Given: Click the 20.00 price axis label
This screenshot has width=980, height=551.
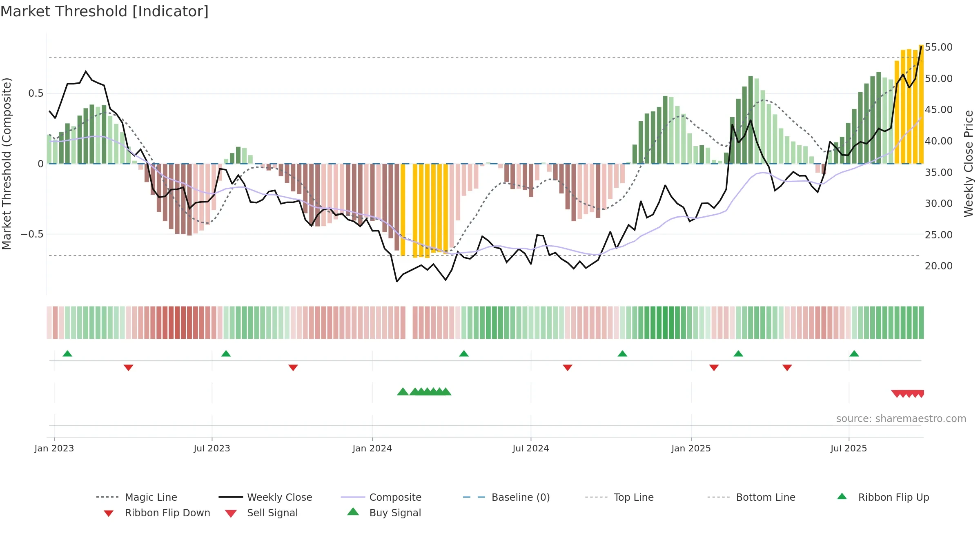Looking at the screenshot, I should click(939, 266).
